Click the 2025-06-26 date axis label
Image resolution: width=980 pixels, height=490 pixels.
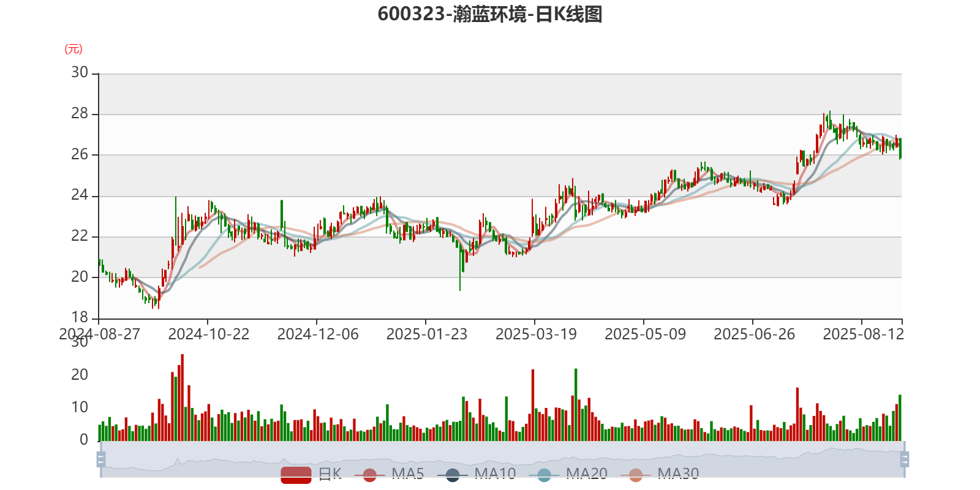754,334
